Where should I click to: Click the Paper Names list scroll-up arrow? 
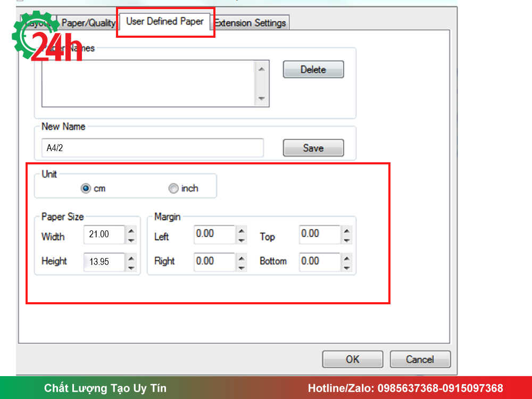(x=261, y=69)
